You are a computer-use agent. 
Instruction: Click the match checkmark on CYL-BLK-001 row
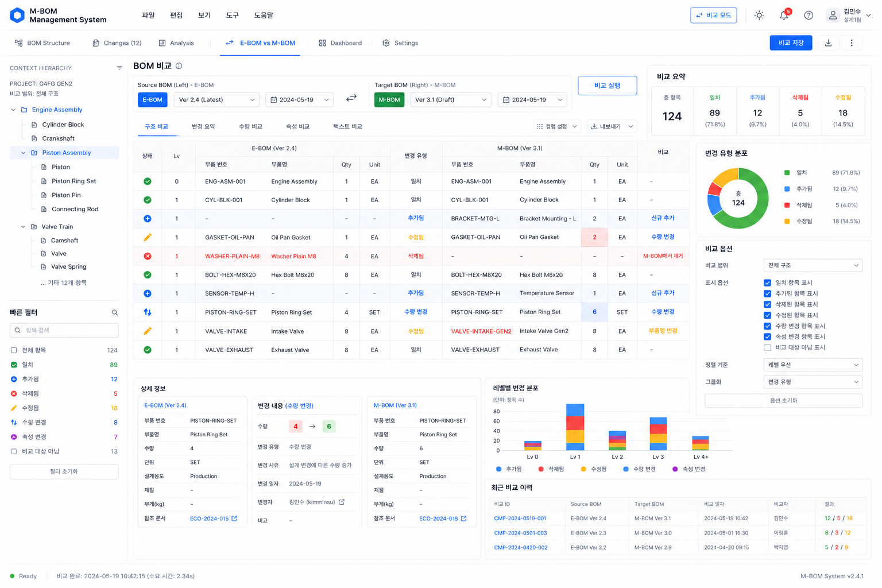point(148,200)
